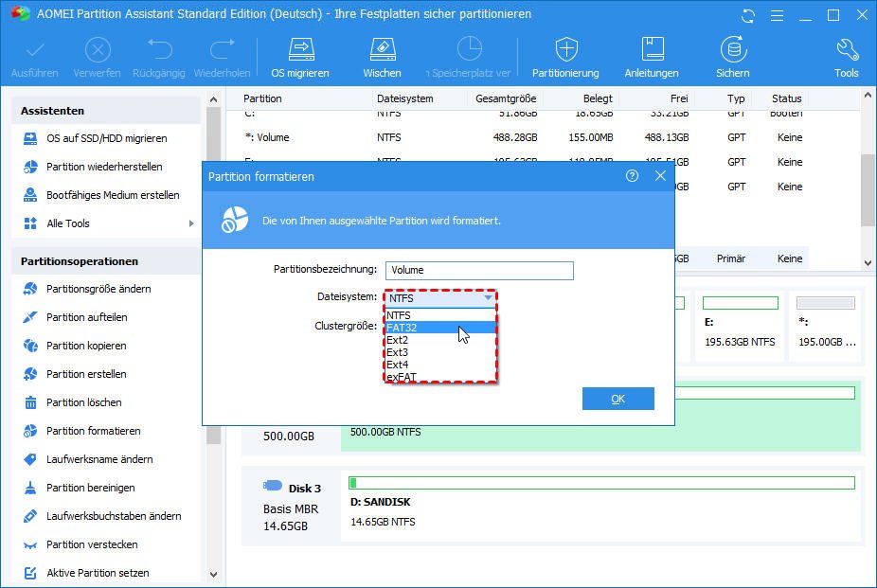This screenshot has height=588, width=877.
Task: Click the Status column header
Action: (x=787, y=98)
